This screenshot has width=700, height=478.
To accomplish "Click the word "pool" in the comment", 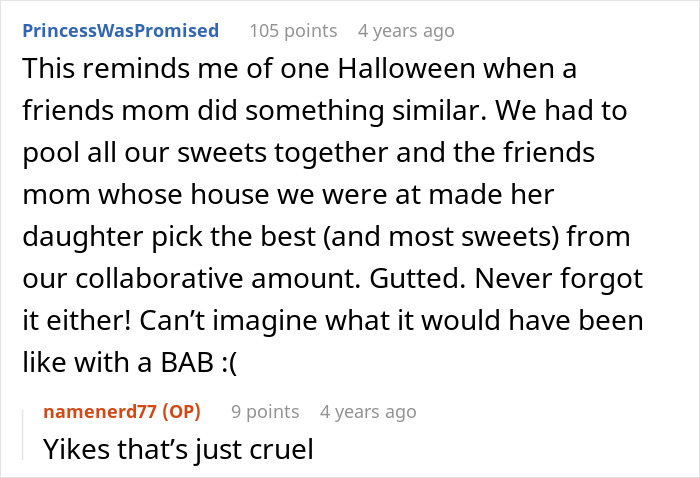I will click(x=47, y=155).
